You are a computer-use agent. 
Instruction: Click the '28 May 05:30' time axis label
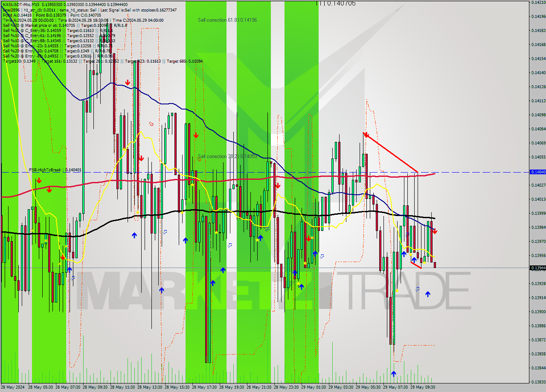click(41, 387)
